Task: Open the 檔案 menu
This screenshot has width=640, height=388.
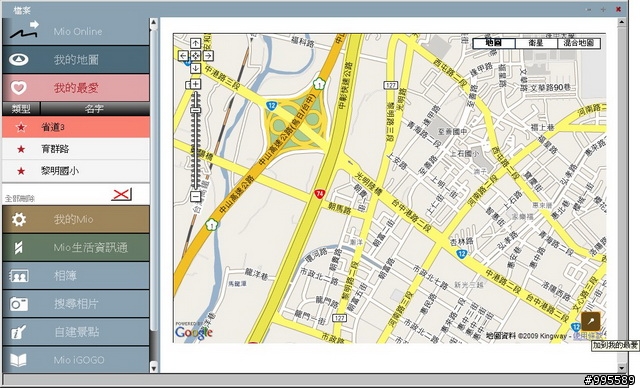Action: (x=22, y=10)
